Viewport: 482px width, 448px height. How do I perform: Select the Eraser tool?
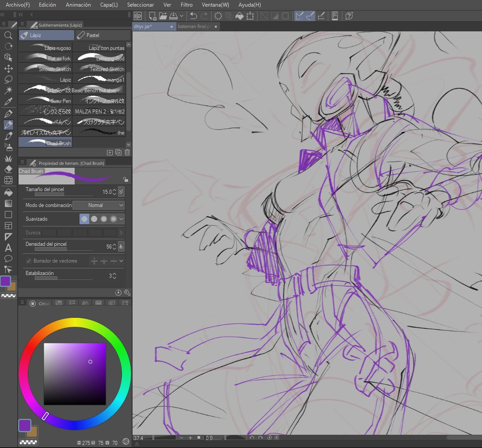8,169
